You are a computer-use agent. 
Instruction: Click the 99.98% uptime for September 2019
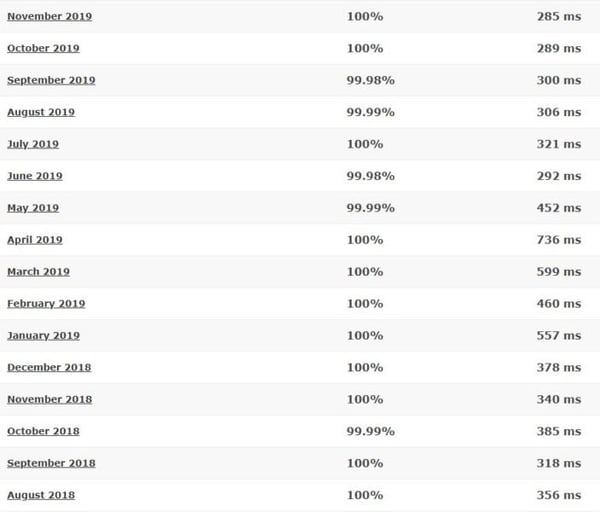click(x=370, y=80)
